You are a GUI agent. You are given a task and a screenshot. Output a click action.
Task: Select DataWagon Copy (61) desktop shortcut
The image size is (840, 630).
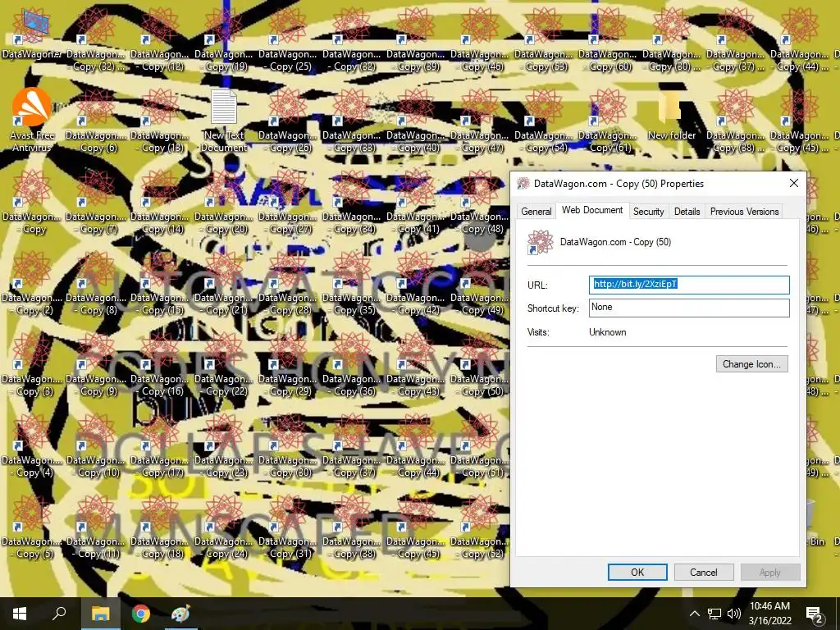pos(608,120)
